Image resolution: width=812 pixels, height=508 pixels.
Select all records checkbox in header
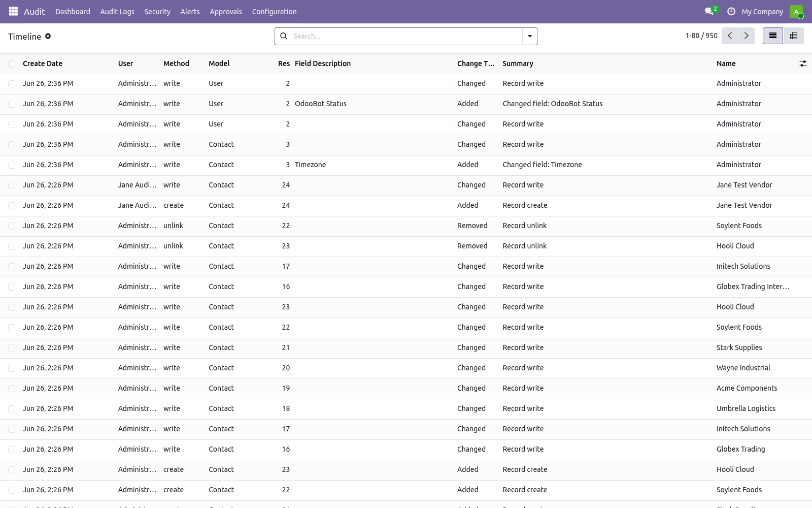12,63
